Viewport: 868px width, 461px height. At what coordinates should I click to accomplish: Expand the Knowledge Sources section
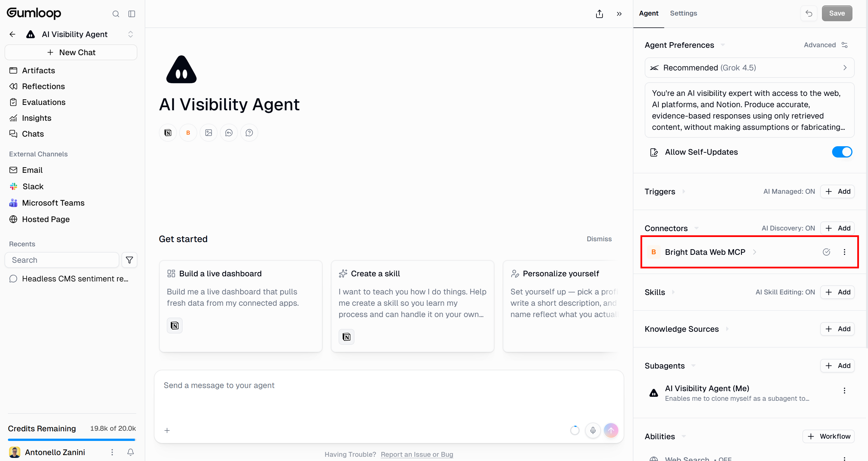[727, 329]
